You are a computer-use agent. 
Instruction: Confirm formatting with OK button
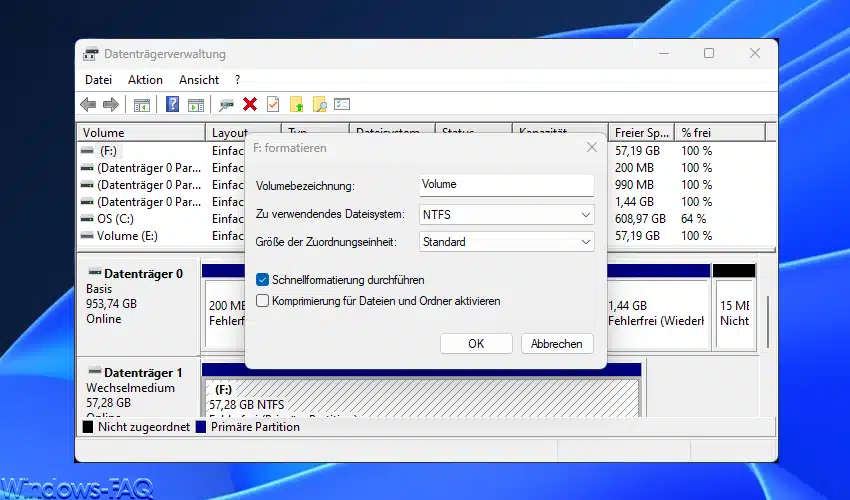tap(476, 344)
